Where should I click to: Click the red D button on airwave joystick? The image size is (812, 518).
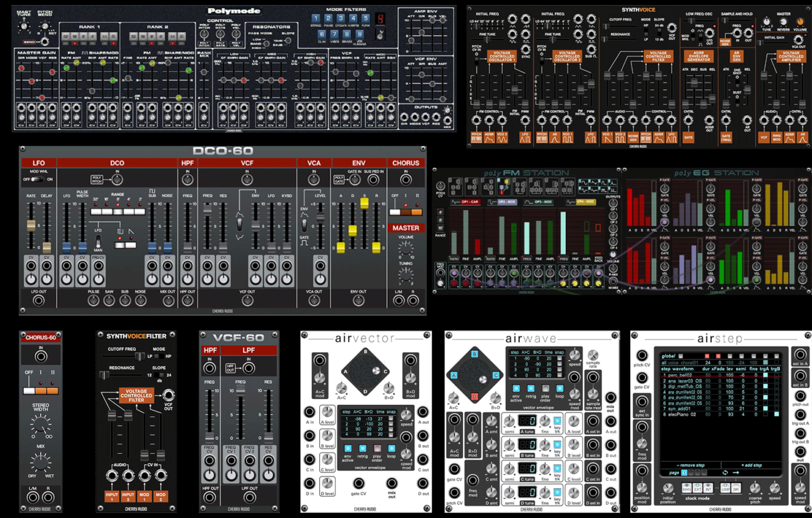[x=474, y=396]
